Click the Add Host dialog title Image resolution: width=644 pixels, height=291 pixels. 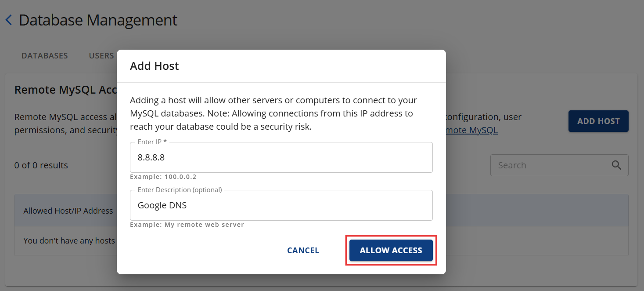tap(155, 66)
